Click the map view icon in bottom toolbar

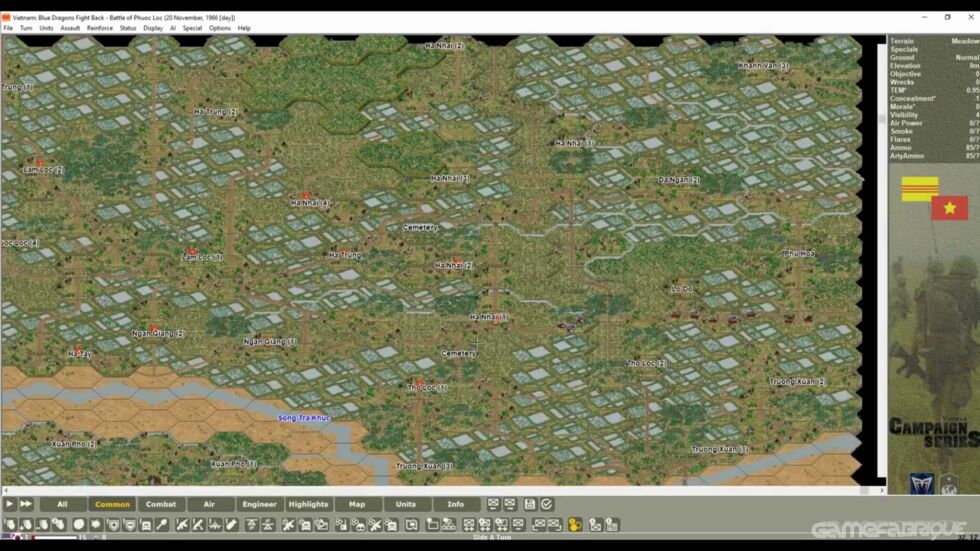(x=411, y=525)
